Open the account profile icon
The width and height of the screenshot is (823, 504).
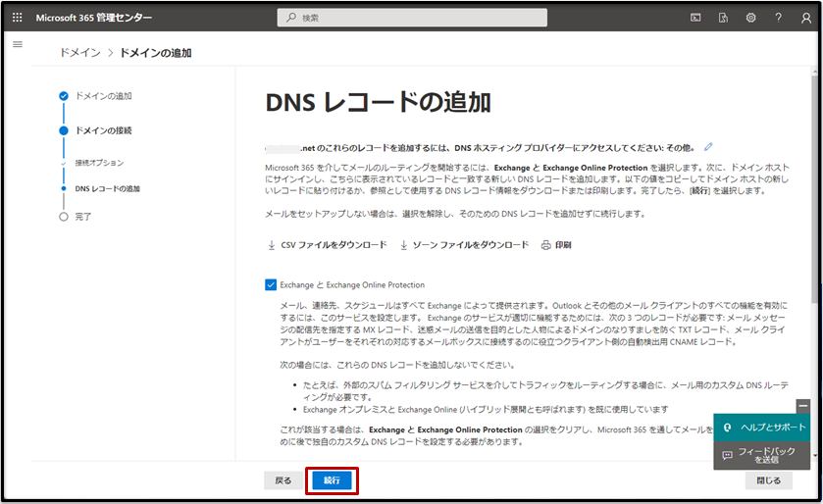(x=806, y=18)
